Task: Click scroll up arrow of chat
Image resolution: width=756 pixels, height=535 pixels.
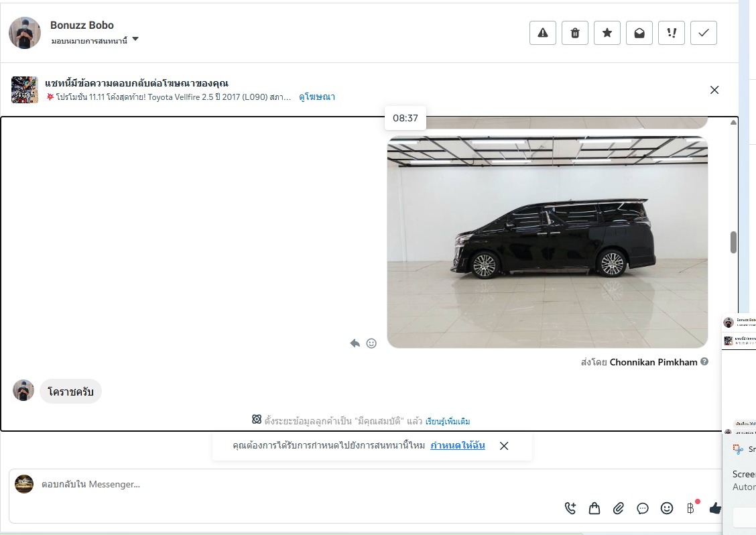Action: pos(733,123)
